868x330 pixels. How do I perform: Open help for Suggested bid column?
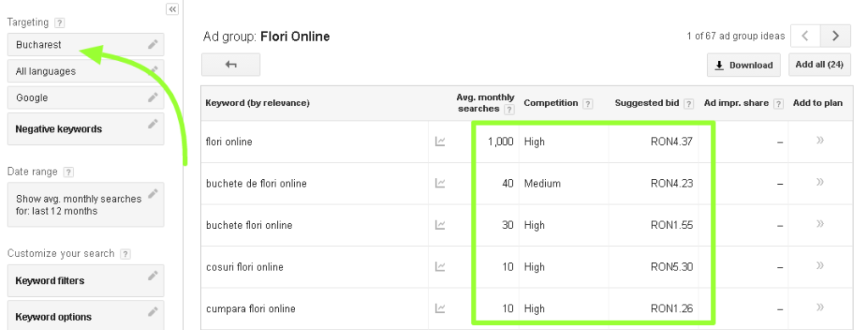(688, 103)
